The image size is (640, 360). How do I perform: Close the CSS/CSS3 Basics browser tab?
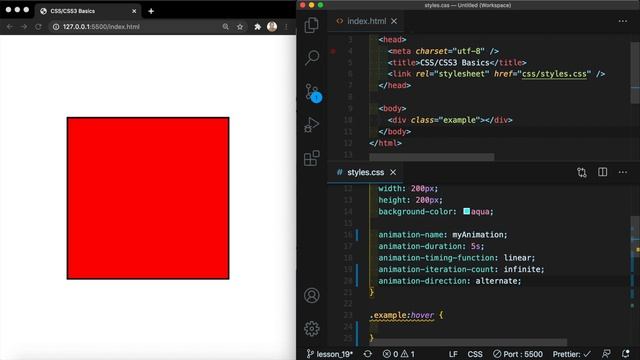point(134,11)
